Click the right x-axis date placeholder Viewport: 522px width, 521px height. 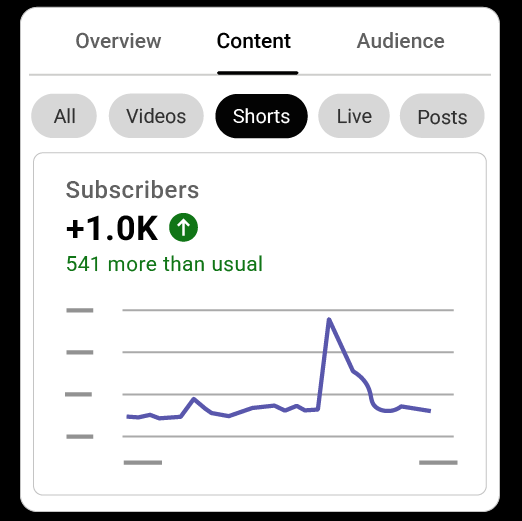(438, 462)
